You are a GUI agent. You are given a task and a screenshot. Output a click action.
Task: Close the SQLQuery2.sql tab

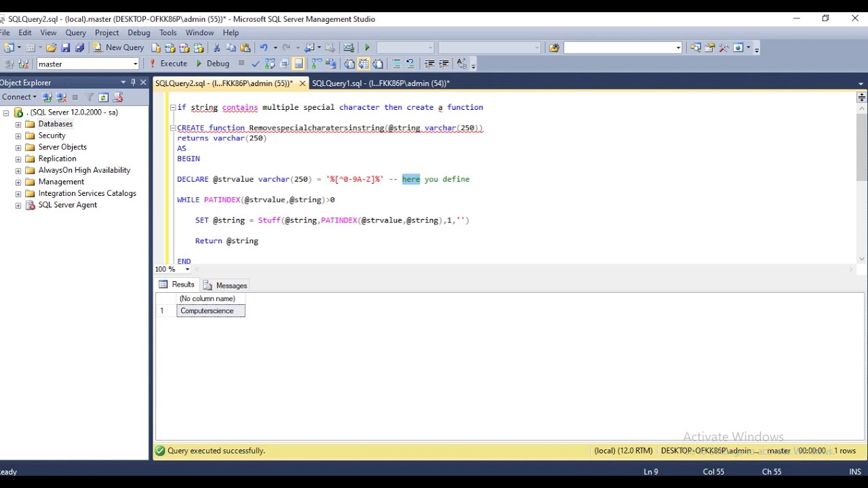(x=302, y=83)
